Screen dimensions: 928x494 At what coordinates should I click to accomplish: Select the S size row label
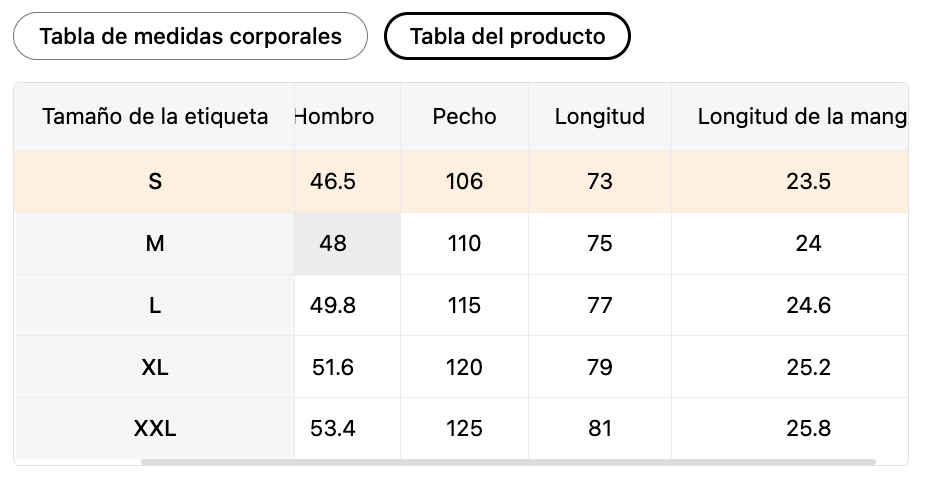(154, 181)
